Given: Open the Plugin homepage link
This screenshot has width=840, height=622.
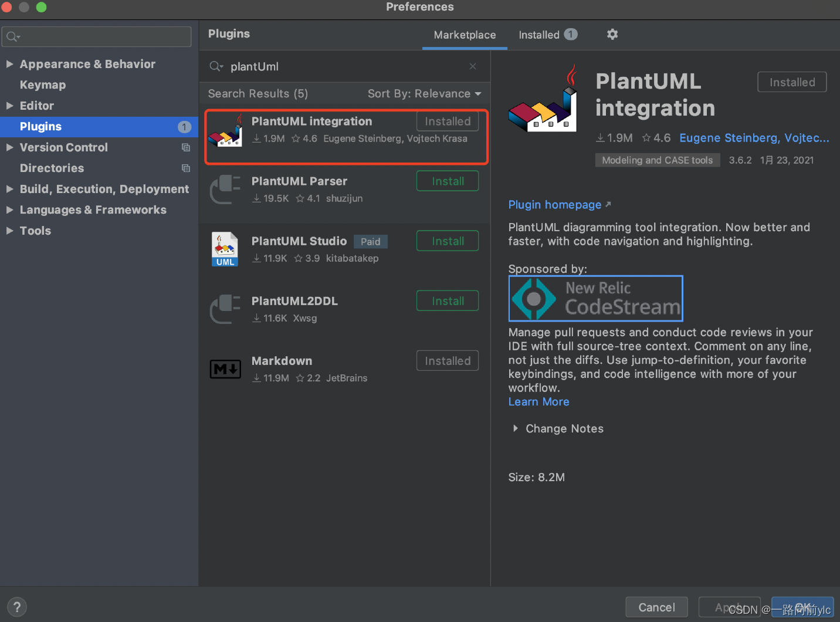Looking at the screenshot, I should point(555,205).
